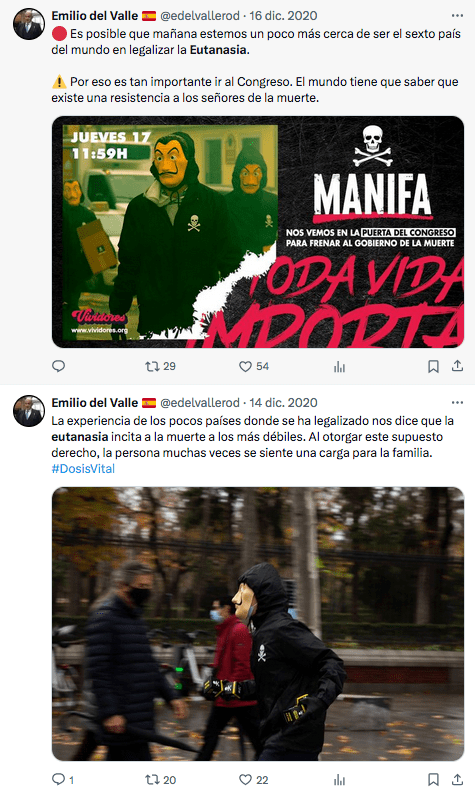
Task: View analytics of the 16 dic. tweet
Action: click(339, 367)
